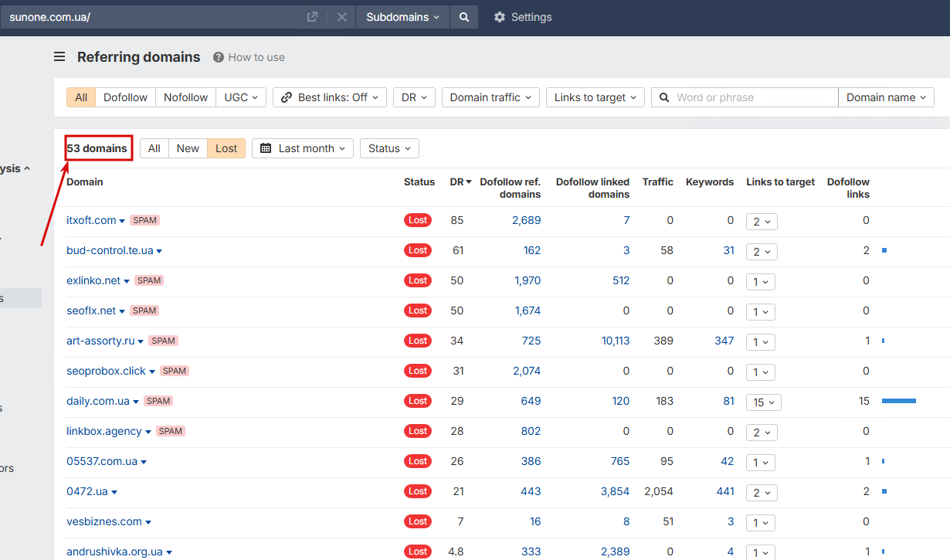Sort by Dofollow ref. domains column
This screenshot has height=560, width=950.
(510, 188)
